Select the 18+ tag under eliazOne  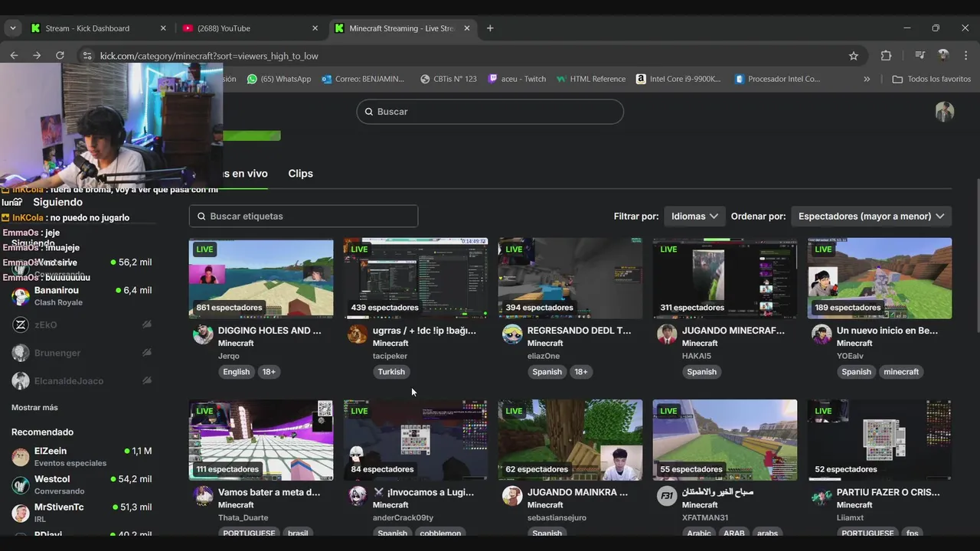tap(581, 372)
